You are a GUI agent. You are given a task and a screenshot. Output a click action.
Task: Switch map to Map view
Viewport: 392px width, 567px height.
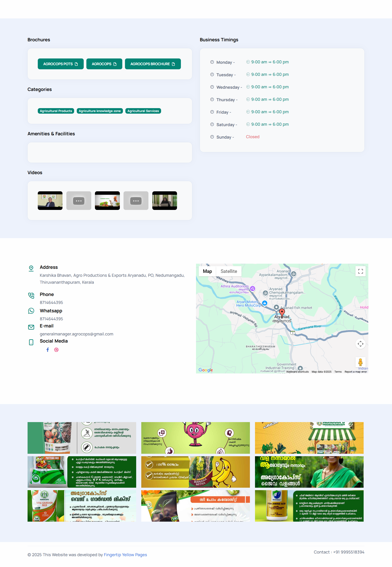tap(207, 271)
